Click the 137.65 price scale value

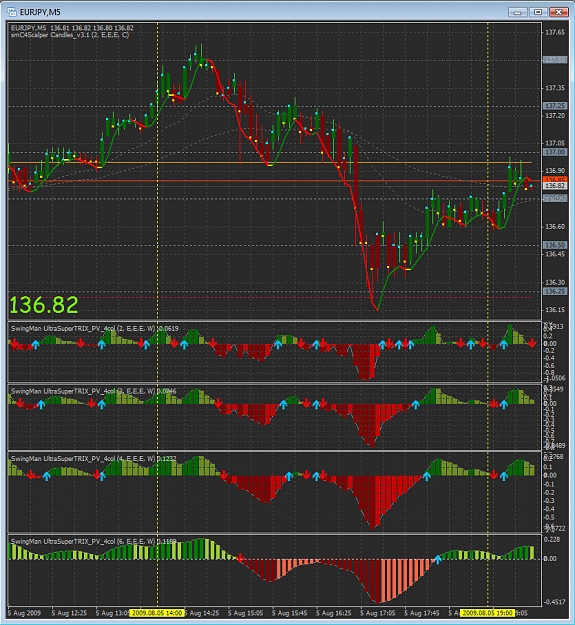(555, 32)
